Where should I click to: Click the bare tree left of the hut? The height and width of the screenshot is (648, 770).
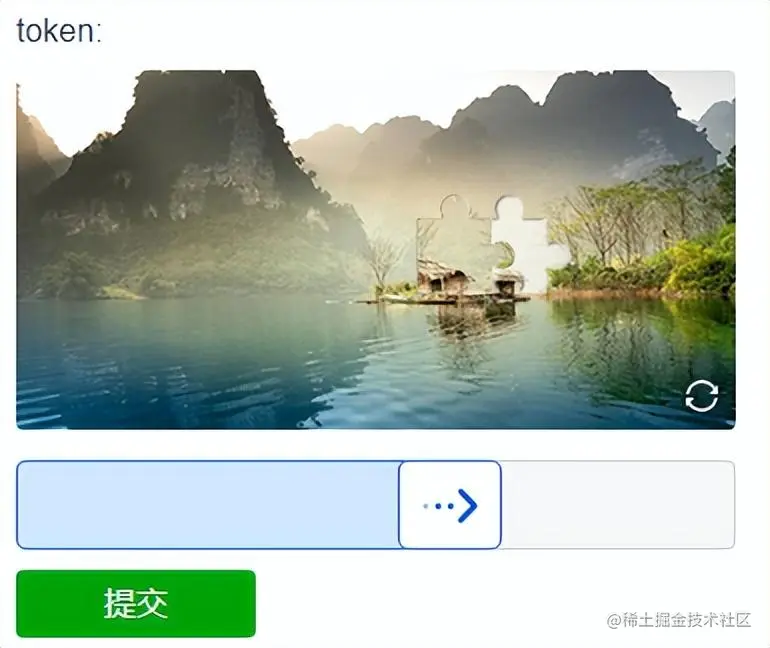tap(382, 258)
